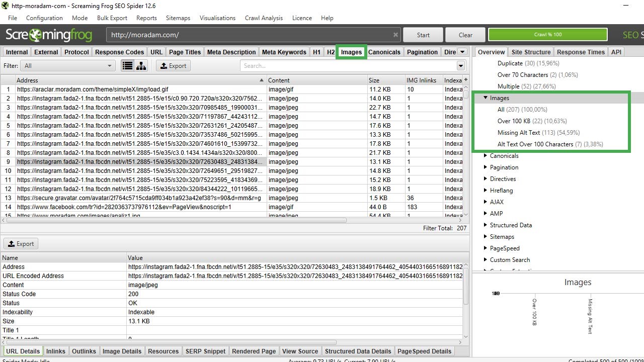Click the Clear button

click(465, 35)
